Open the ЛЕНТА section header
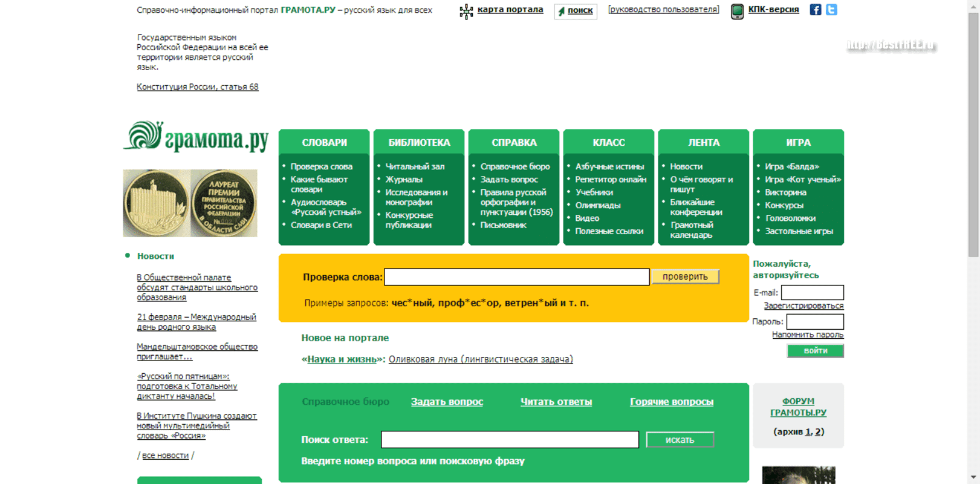This screenshot has width=980, height=484. (x=704, y=143)
